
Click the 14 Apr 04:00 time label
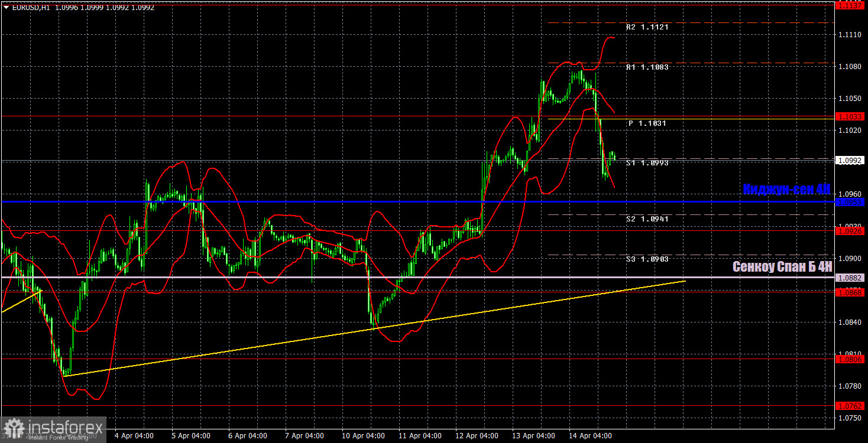point(590,436)
